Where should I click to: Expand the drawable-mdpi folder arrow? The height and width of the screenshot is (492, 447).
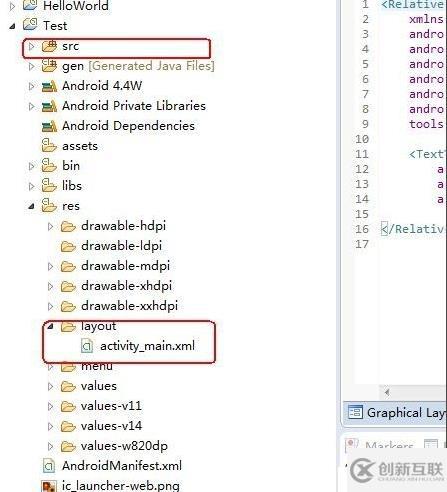(50, 266)
